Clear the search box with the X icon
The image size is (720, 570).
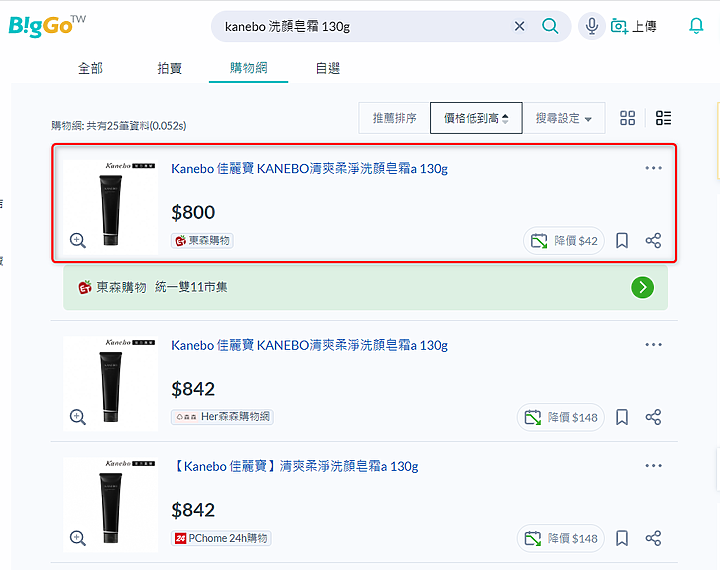point(519,26)
